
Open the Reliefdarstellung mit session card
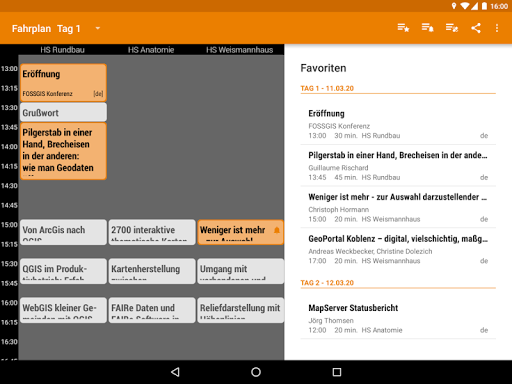[241, 310]
